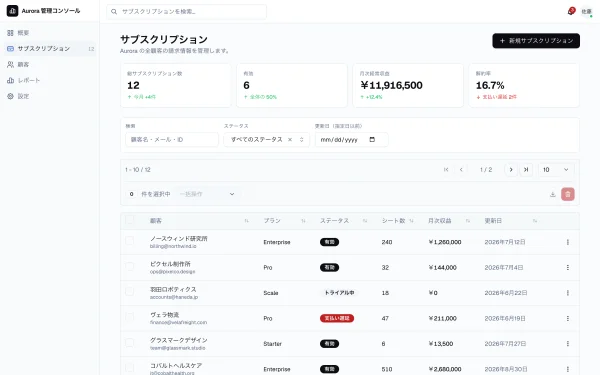Clear the status filter with X
The height and width of the screenshot is (375, 600).
tap(290, 140)
